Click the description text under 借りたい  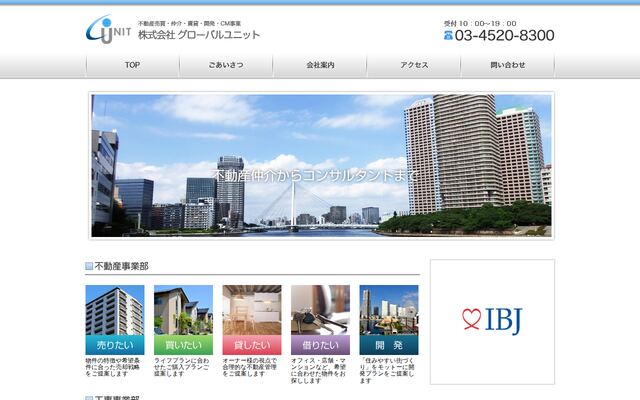(319, 371)
